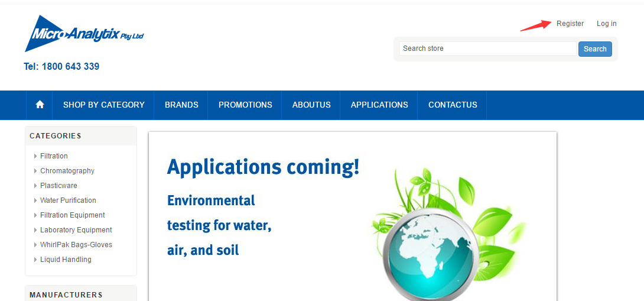Open the Liquid Handling category link
The width and height of the screenshot is (644, 301).
tap(66, 260)
